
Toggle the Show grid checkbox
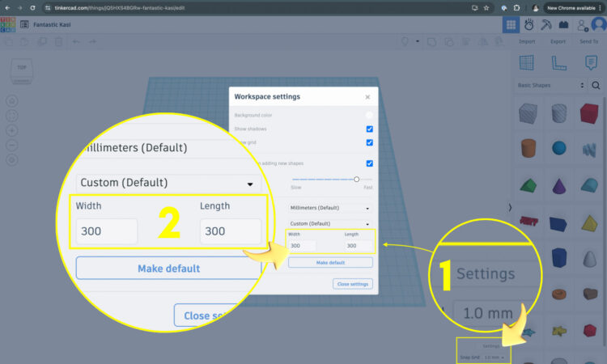click(369, 142)
